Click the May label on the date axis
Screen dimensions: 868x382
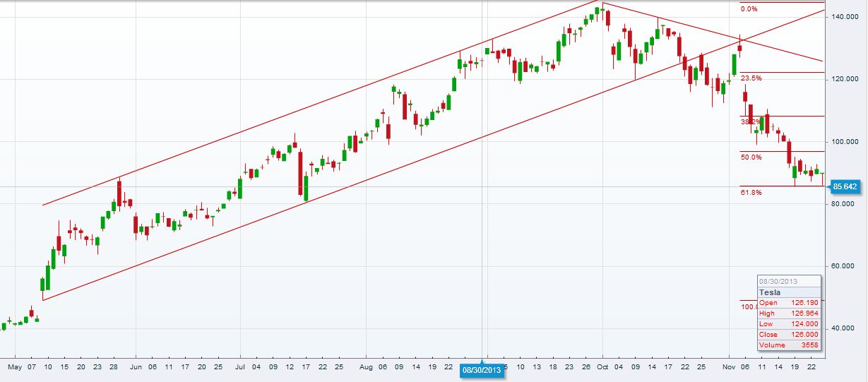click(x=15, y=367)
